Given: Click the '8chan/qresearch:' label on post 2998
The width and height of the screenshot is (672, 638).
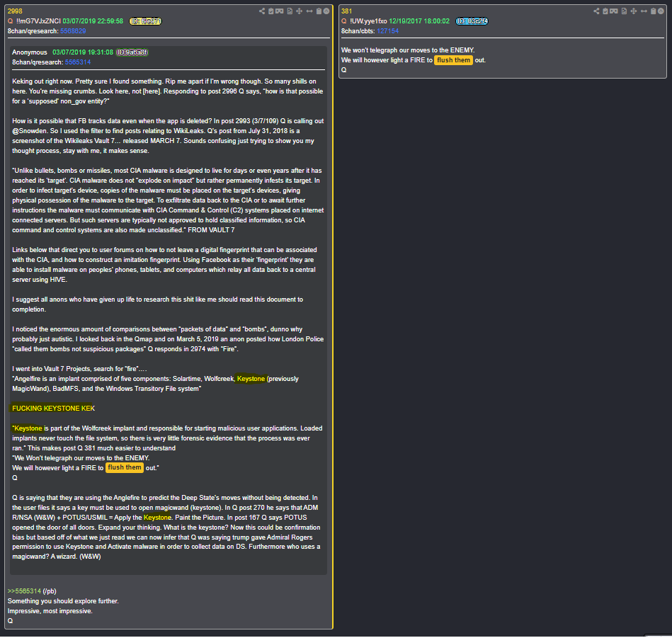Looking at the screenshot, I should [33, 31].
